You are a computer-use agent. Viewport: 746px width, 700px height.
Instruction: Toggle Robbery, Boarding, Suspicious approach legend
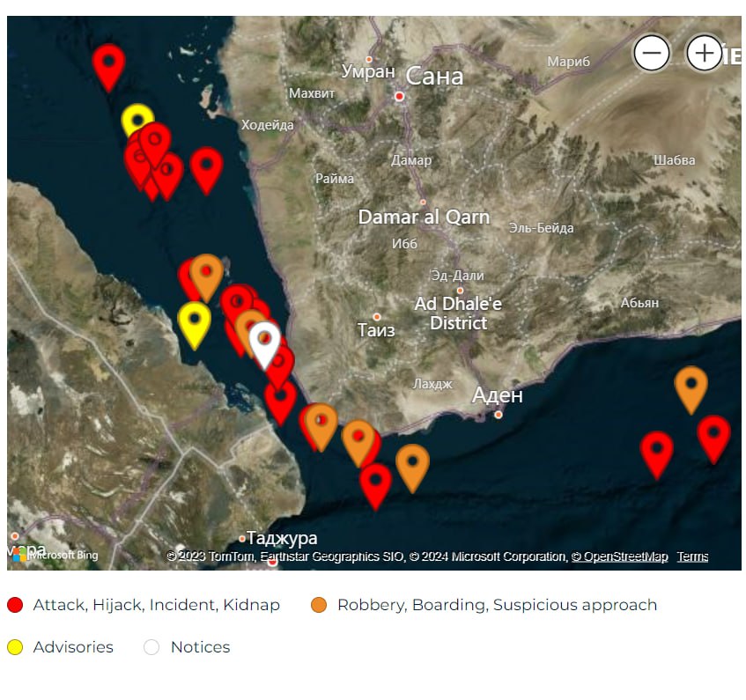point(497,605)
